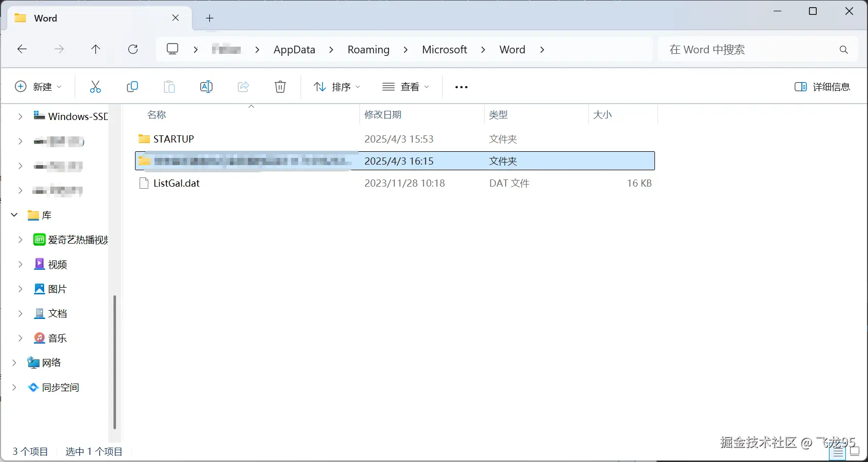Click the Delete trash icon
Viewport: 868px width, 462px height.
click(280, 87)
